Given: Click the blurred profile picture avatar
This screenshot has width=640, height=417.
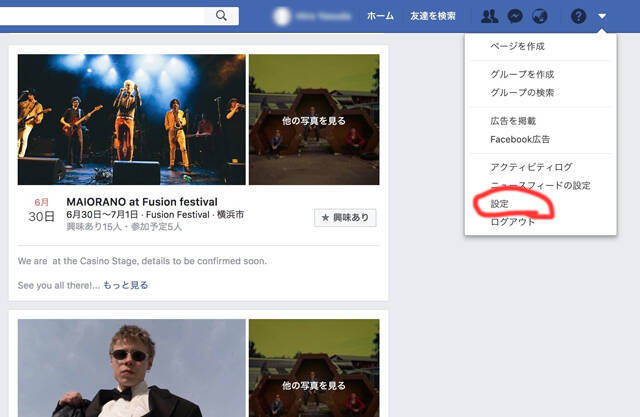Looking at the screenshot, I should [282, 16].
